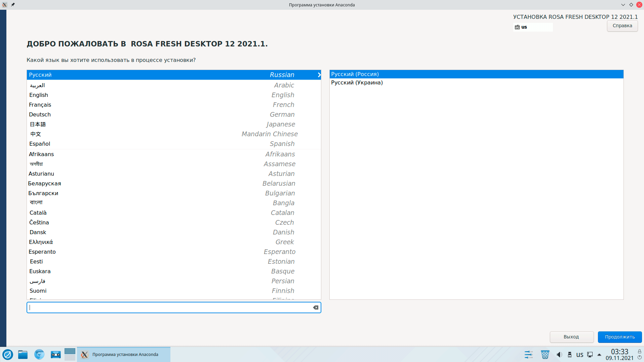Close the Anaconda installer window
The width and height of the screenshot is (644, 362).
[x=639, y=5]
